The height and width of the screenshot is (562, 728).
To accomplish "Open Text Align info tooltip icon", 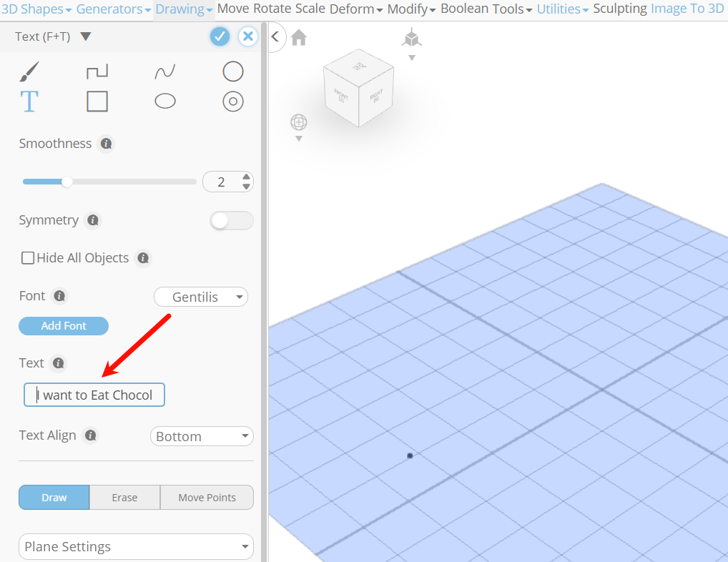I will [91, 435].
